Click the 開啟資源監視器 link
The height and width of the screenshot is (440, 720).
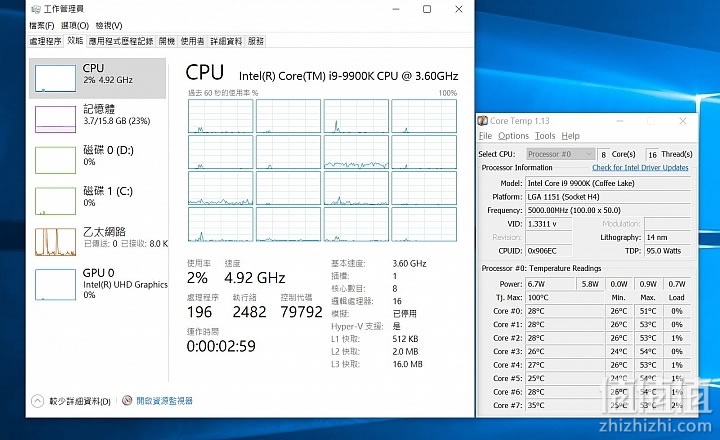click(164, 401)
